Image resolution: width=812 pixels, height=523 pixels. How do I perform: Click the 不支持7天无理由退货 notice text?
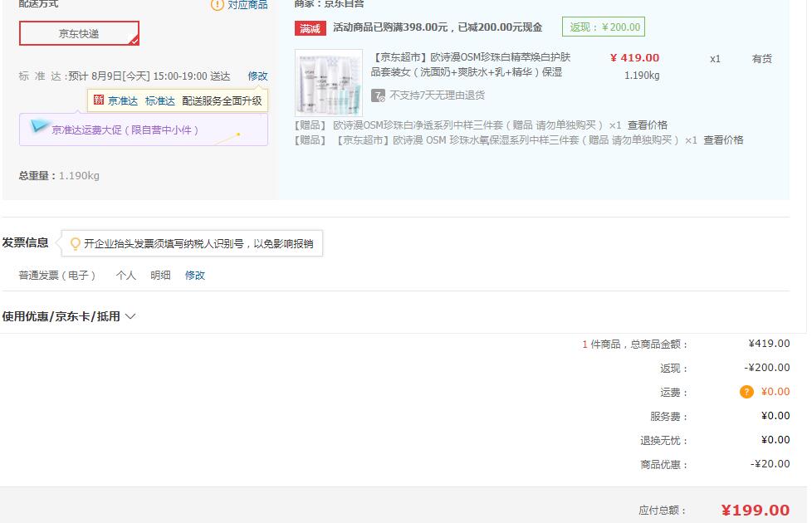tap(437, 95)
